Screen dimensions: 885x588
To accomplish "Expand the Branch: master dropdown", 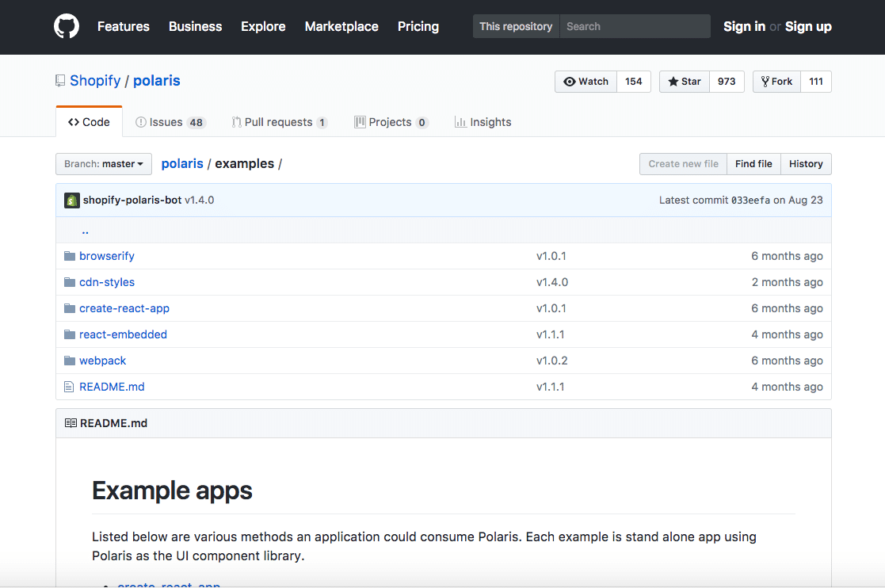I will point(104,164).
